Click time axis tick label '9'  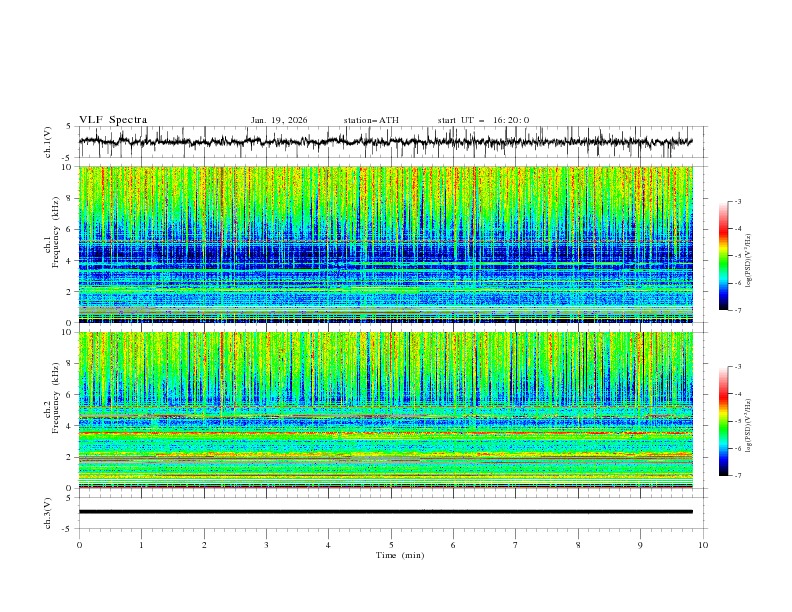click(x=640, y=545)
